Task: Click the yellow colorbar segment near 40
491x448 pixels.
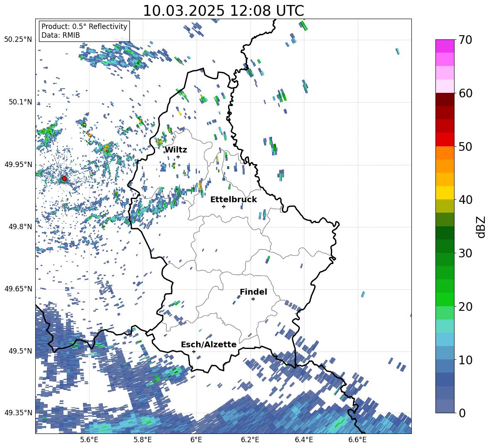Action: point(445,193)
